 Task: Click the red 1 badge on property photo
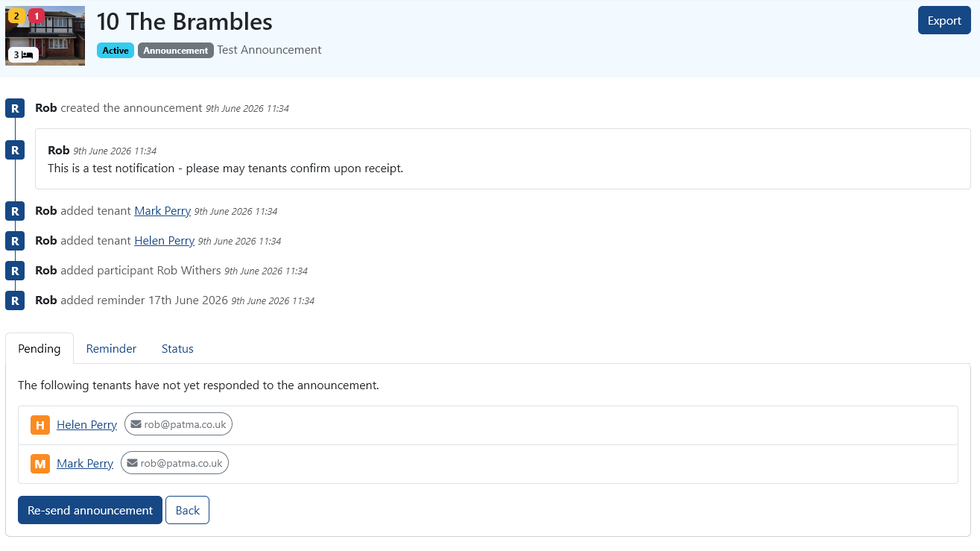pos(37,16)
